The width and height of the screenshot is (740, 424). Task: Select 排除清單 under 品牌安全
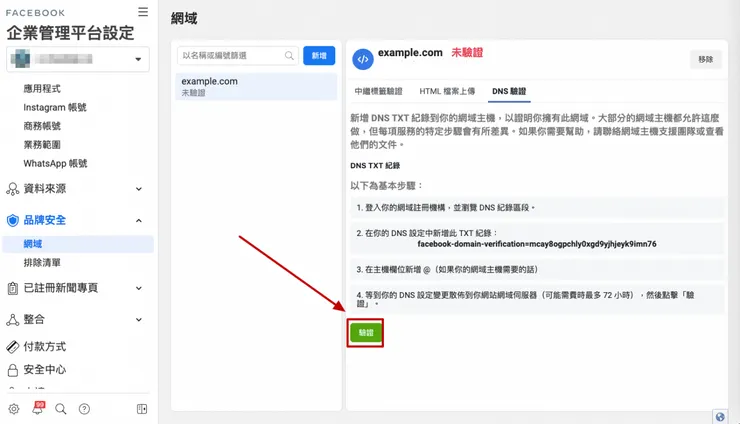tap(42, 263)
